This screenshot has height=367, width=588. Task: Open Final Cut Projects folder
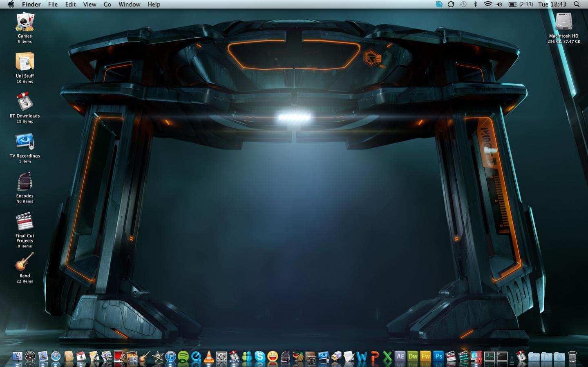click(25, 222)
